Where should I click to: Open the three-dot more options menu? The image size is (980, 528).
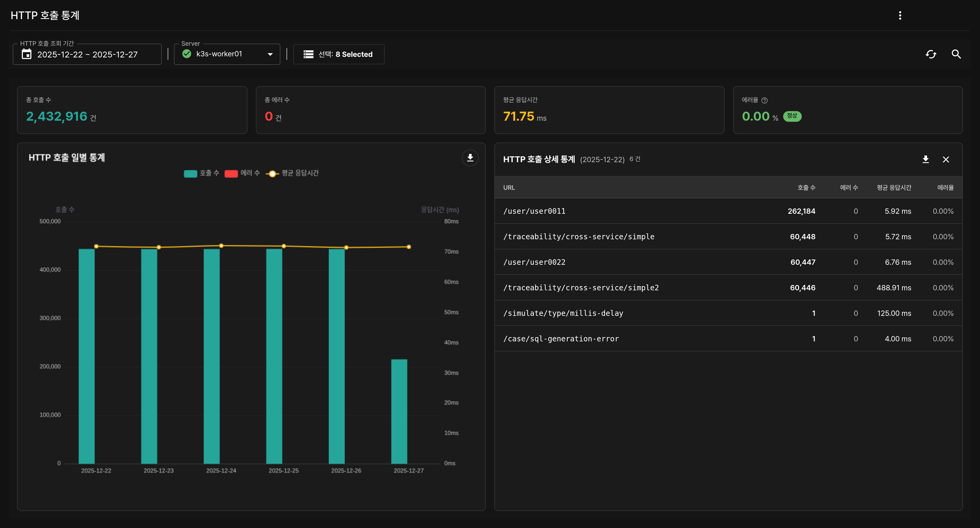click(x=900, y=15)
